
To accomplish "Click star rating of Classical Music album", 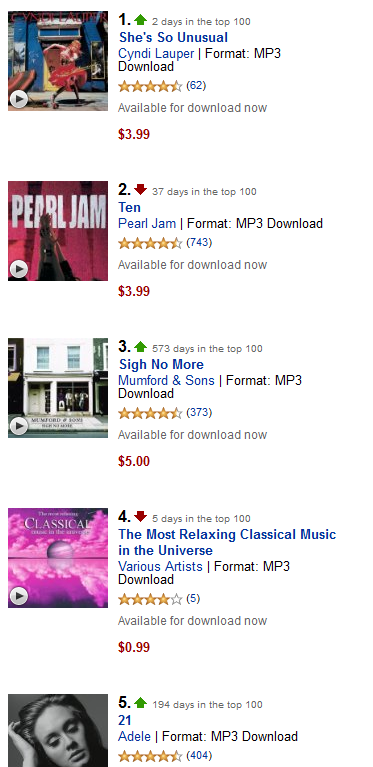I will (150, 599).
